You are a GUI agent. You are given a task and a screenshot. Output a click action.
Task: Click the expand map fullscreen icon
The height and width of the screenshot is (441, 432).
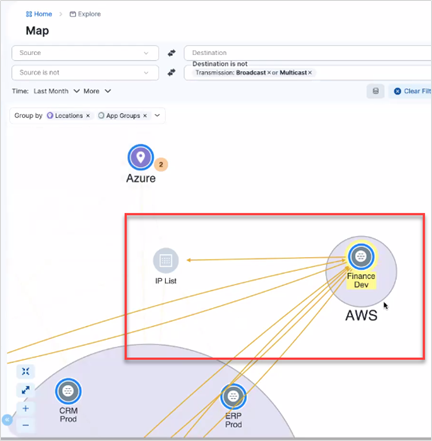tap(26, 390)
